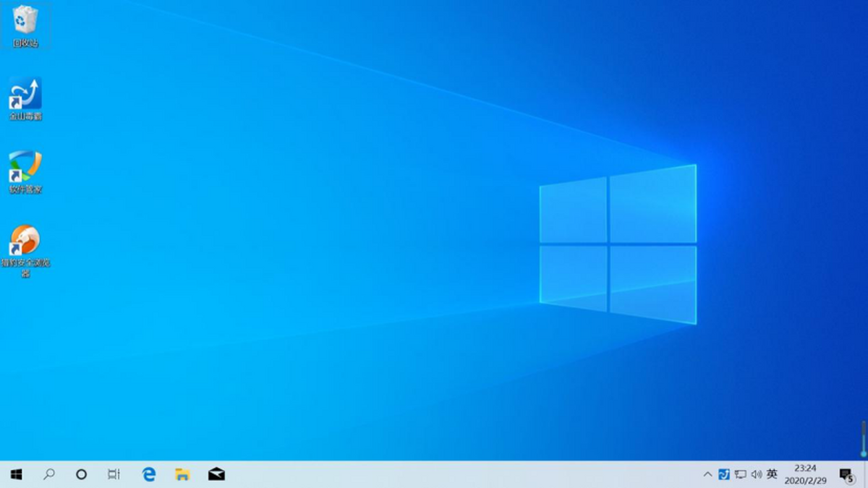
Task: Open the Windows Start menu
Action: [x=16, y=474]
